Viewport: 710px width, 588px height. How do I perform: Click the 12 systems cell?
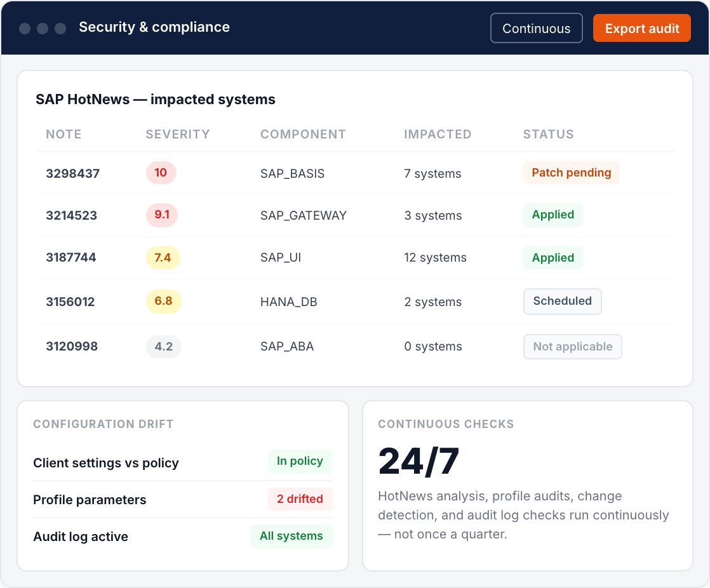435,258
